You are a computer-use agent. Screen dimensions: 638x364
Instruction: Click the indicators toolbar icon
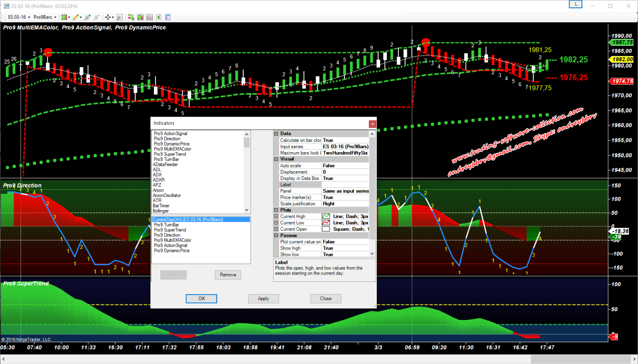point(150,17)
